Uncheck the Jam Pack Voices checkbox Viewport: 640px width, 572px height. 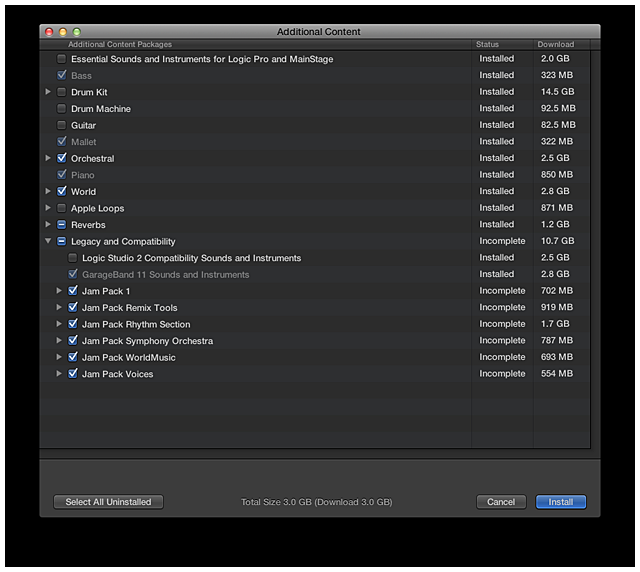72,374
